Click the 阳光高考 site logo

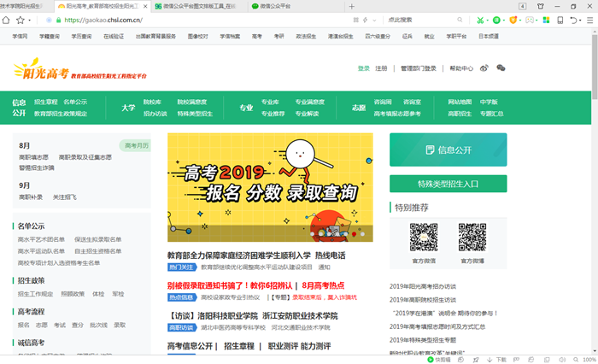79,68
